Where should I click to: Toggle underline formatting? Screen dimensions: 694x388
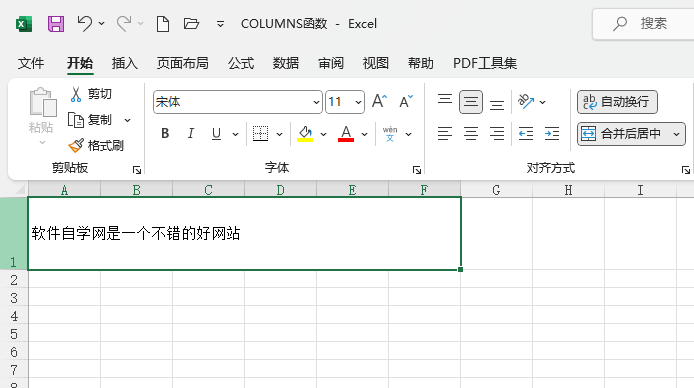click(x=216, y=134)
